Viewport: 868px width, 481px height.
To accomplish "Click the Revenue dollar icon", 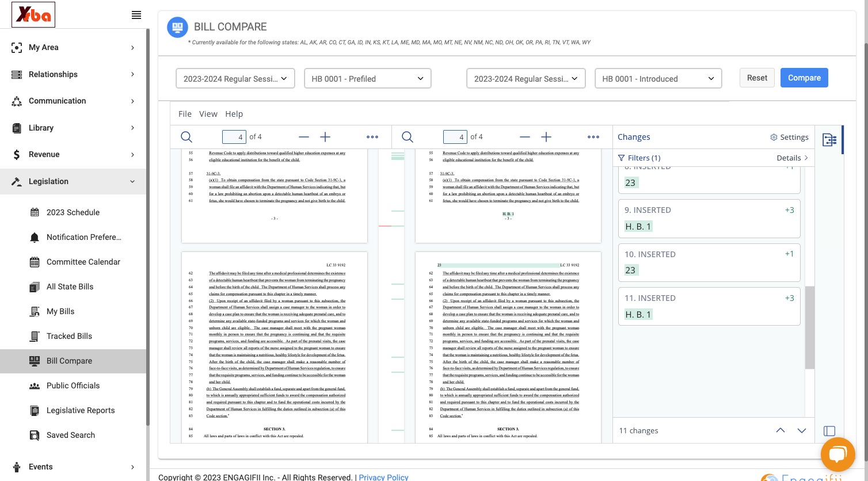I will [17, 154].
